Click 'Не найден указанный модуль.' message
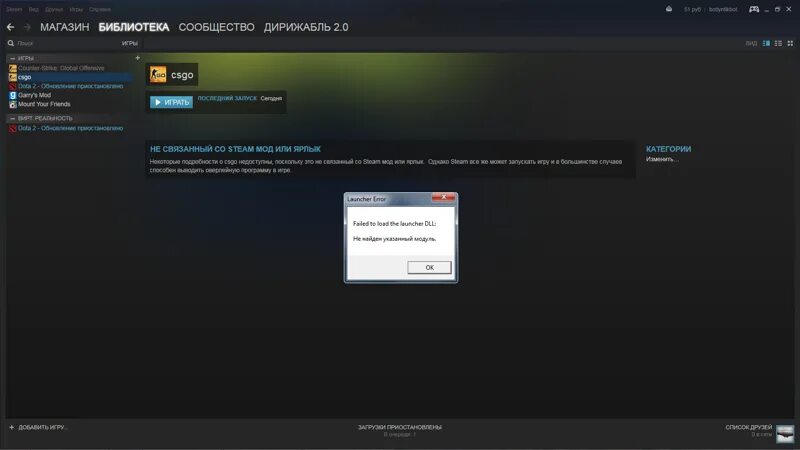The height and width of the screenshot is (450, 800). [x=394, y=238]
